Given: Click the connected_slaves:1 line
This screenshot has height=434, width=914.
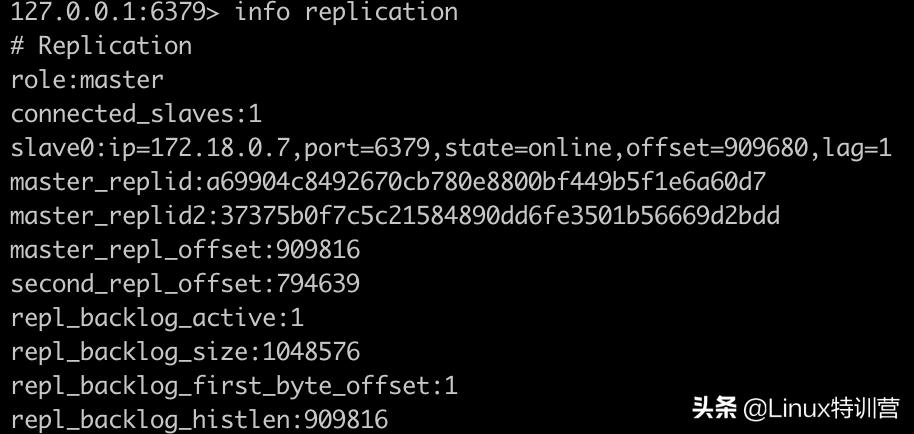Looking at the screenshot, I should [136, 114].
